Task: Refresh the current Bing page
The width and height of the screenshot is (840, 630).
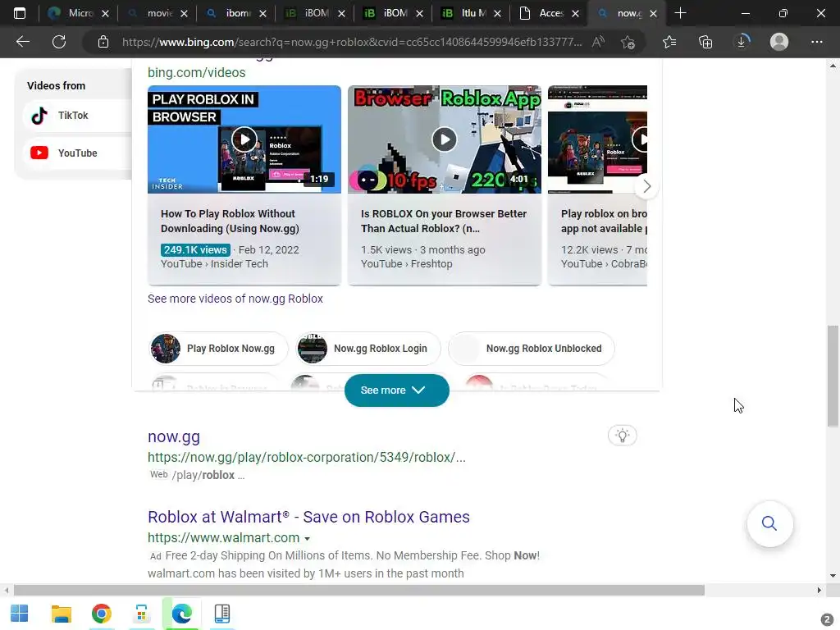Action: pyautogui.click(x=59, y=42)
